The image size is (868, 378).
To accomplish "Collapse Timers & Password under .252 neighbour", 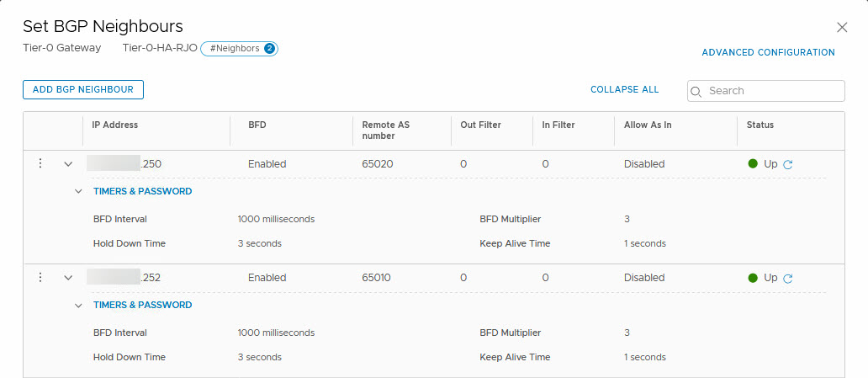I will 79,305.
